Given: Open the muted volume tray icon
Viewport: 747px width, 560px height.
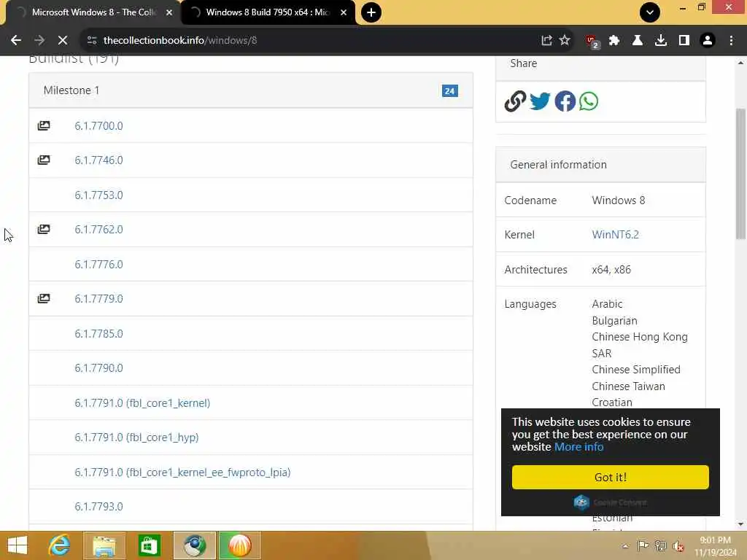Looking at the screenshot, I should pyautogui.click(x=678, y=546).
